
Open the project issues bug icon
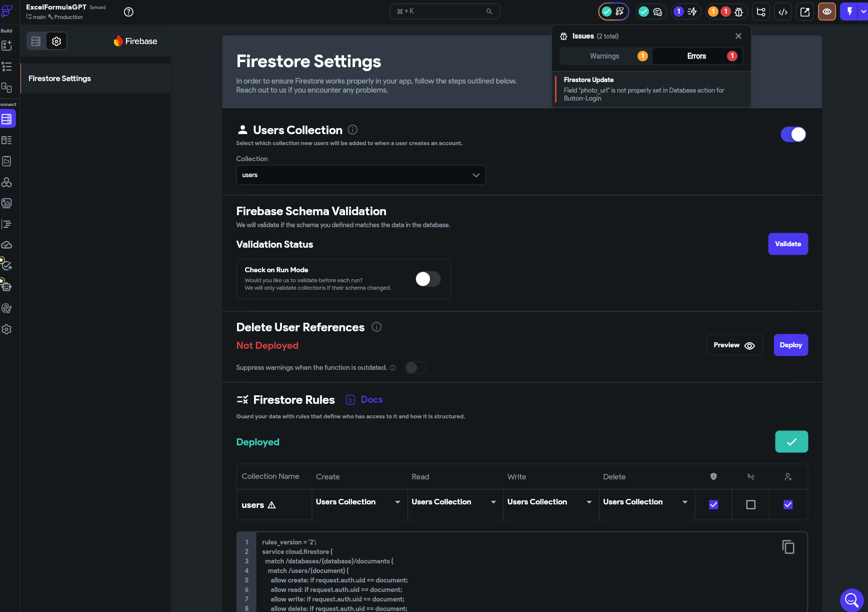[738, 12]
